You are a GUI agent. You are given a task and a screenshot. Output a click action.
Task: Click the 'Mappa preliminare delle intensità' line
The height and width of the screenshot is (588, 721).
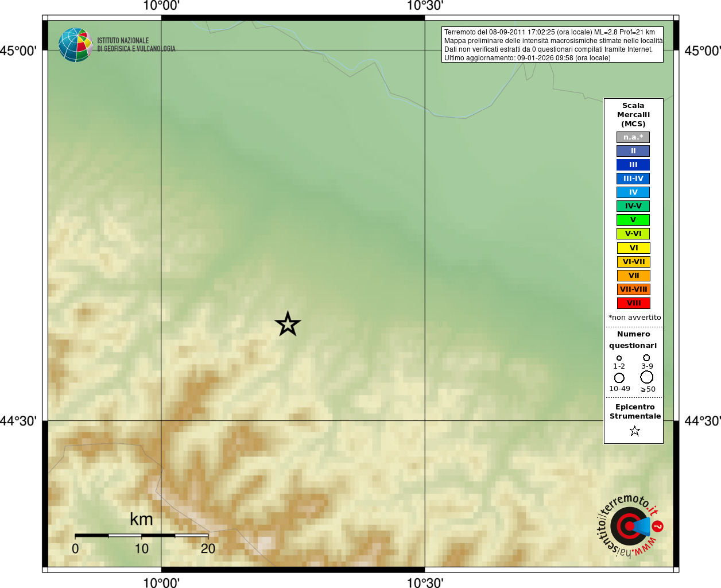pos(553,41)
